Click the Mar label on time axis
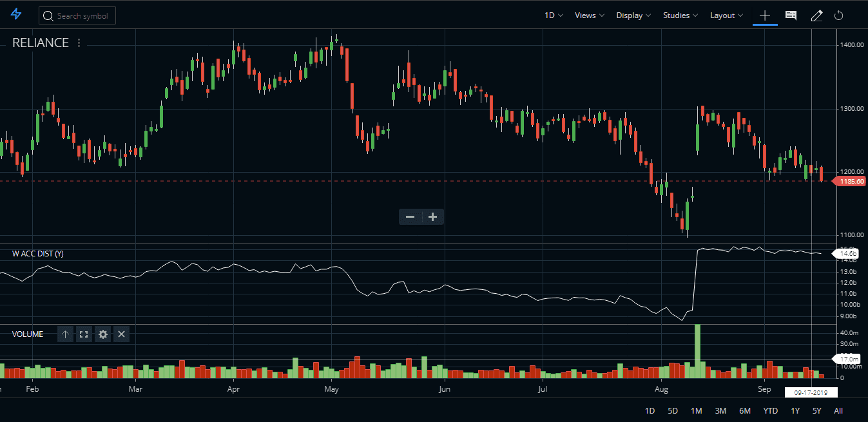868x422 pixels. pos(135,389)
